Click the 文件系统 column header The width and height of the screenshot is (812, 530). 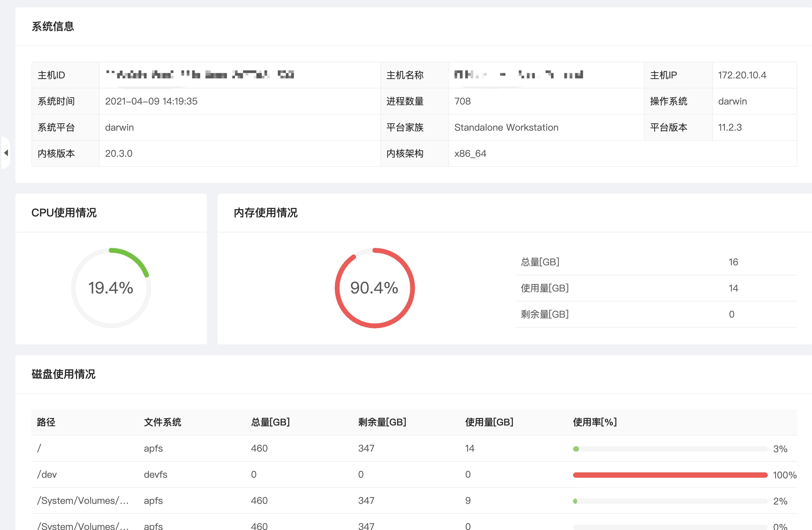(x=162, y=422)
